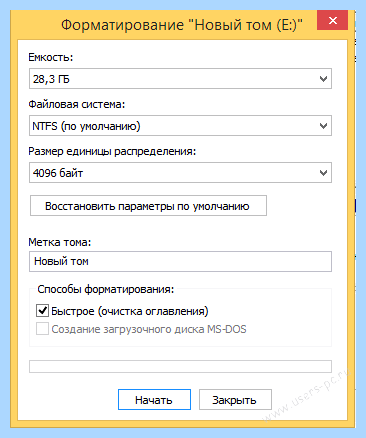Click the Размер единицы распределения: label

(112, 151)
